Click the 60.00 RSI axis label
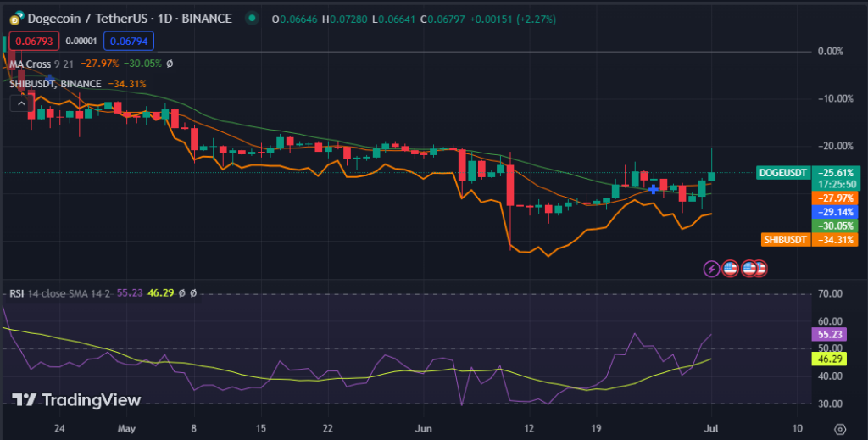Image resolution: width=868 pixels, height=440 pixels. coord(830,321)
